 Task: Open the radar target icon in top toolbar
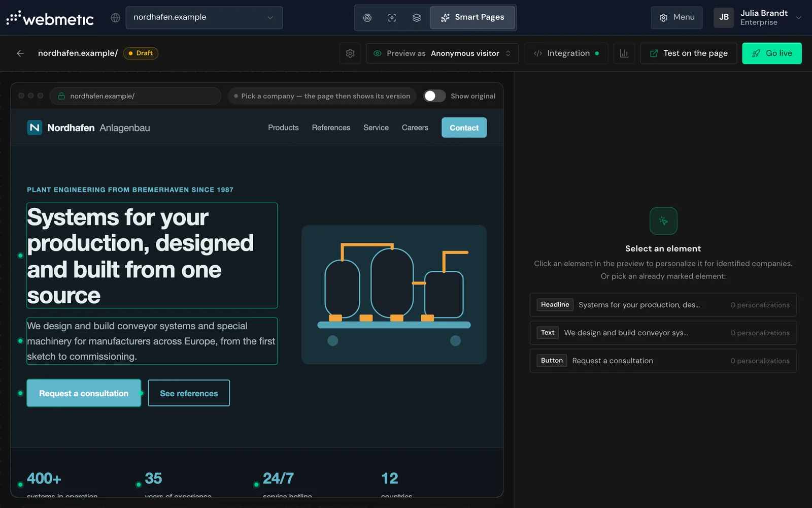(x=367, y=18)
